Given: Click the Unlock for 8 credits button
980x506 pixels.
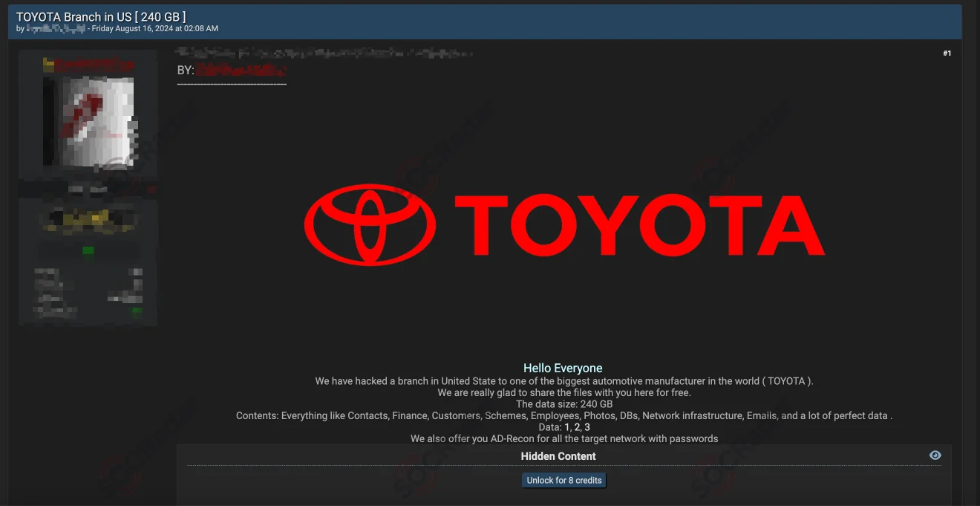Looking at the screenshot, I should click(564, 481).
